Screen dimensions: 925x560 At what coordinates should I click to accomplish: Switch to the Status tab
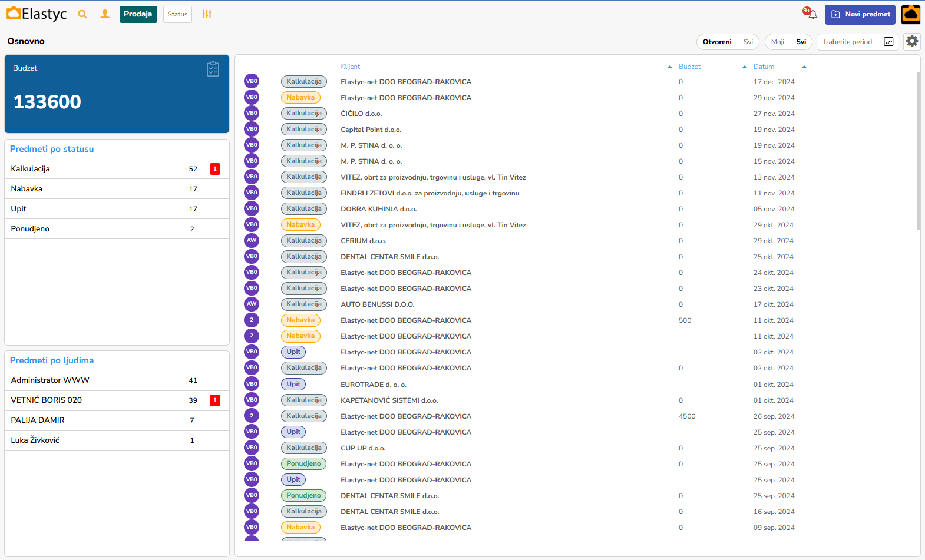click(177, 14)
